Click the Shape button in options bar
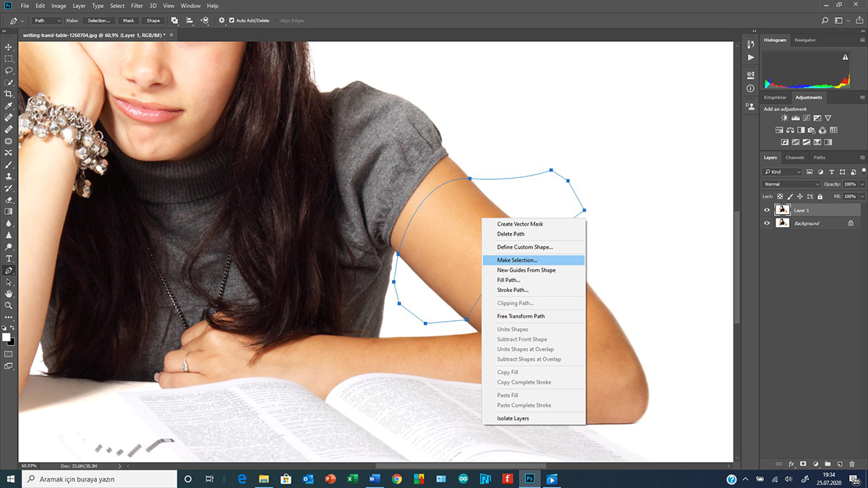868x488 pixels. [x=153, y=20]
